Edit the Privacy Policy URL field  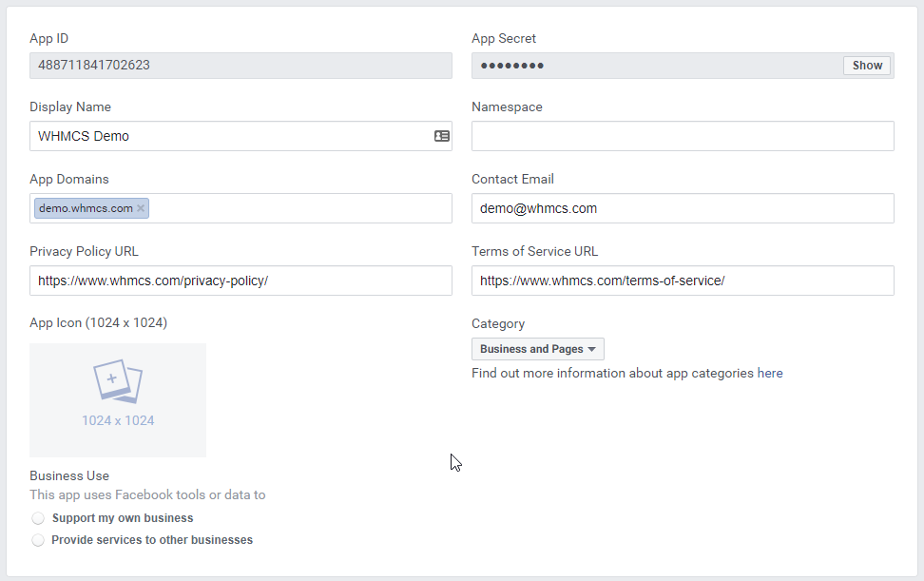(241, 281)
